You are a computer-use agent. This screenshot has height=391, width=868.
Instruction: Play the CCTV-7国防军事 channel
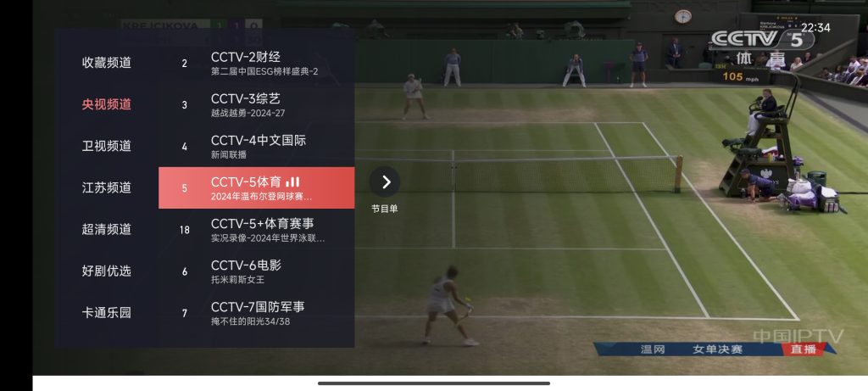[x=256, y=312]
